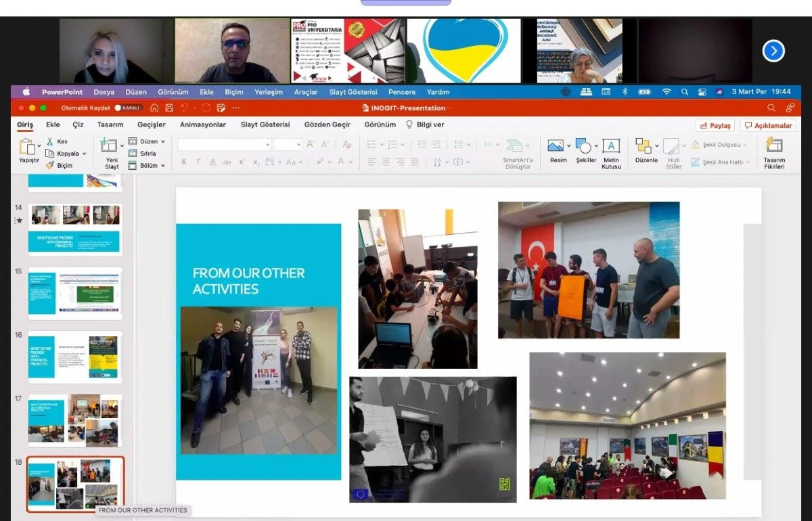This screenshot has height=521, width=812.
Task: Click the Yeni Slayt icon
Action: [108, 145]
